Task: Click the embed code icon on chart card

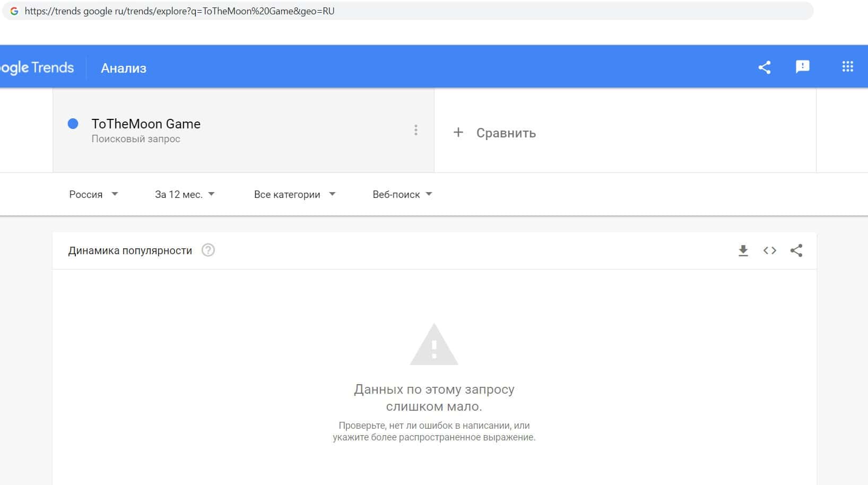Action: 769,250
